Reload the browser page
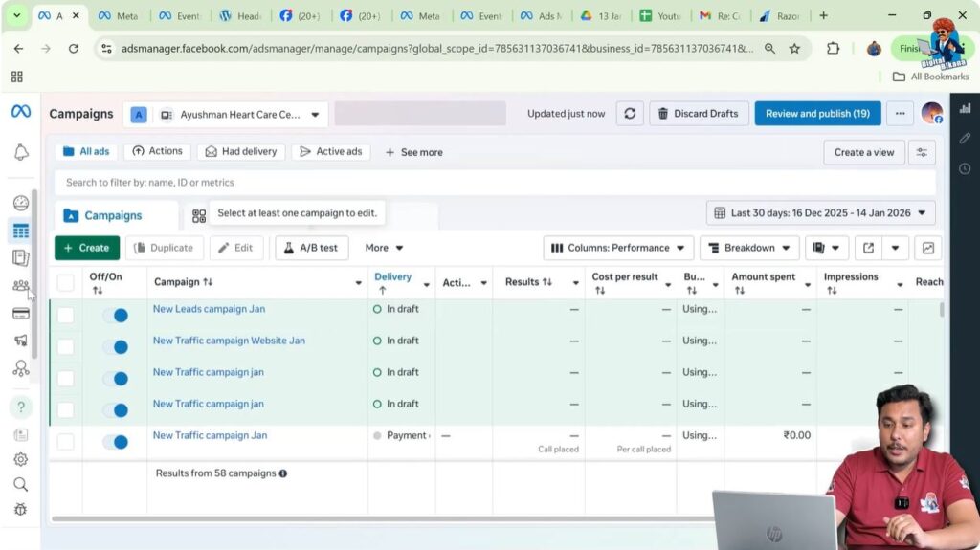The image size is (980, 550). coord(74,48)
